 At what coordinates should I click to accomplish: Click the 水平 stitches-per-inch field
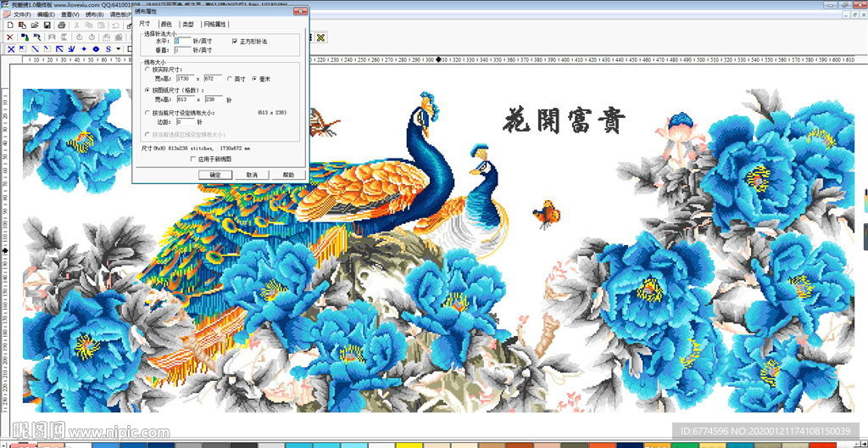pos(183,41)
